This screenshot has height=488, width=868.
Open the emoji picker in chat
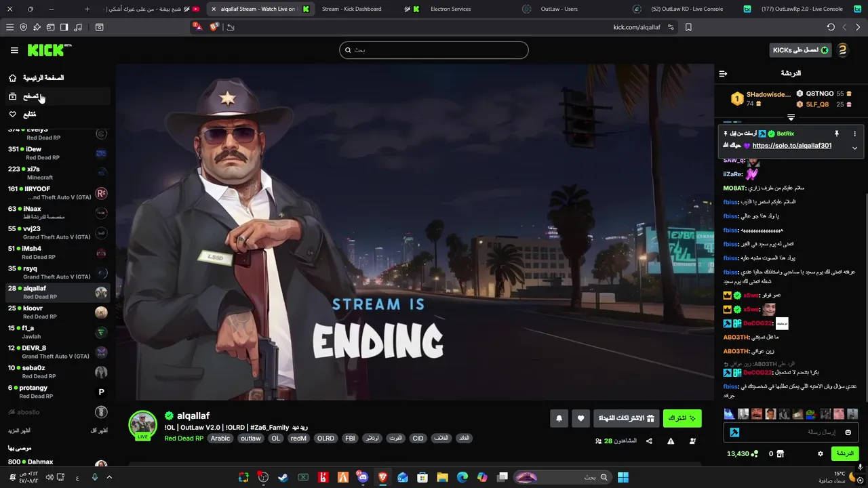click(x=848, y=432)
